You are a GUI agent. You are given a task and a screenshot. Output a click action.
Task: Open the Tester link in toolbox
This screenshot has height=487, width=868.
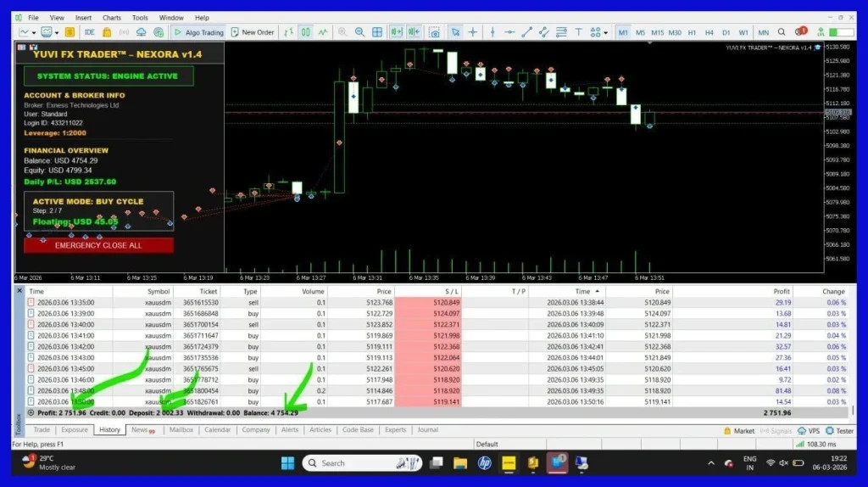[x=840, y=430]
